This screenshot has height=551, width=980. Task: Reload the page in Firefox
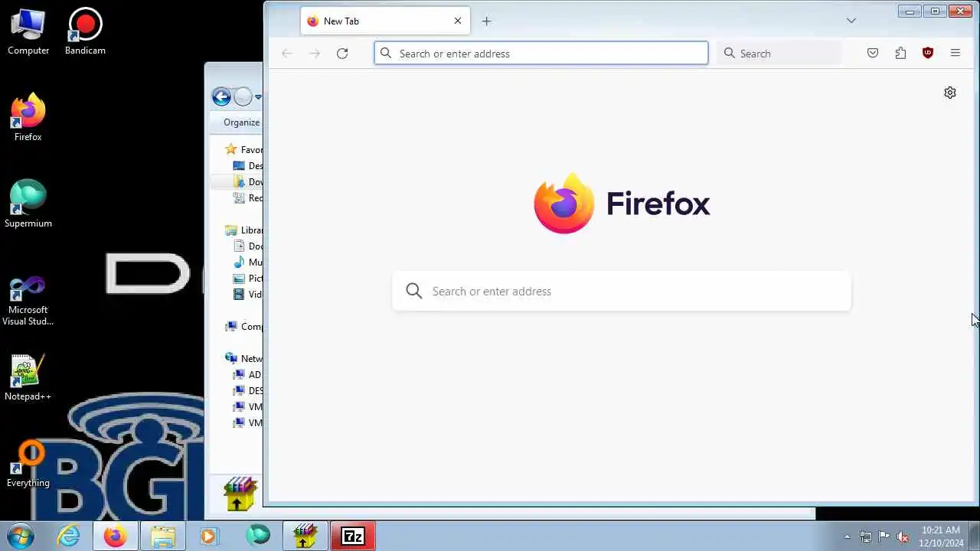point(342,54)
